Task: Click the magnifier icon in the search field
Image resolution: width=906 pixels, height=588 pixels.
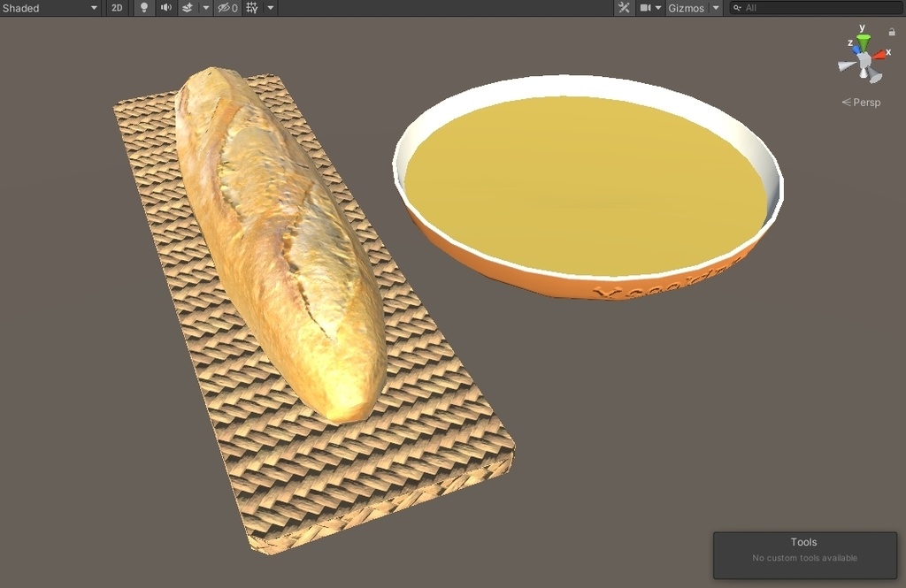Action: (x=735, y=8)
